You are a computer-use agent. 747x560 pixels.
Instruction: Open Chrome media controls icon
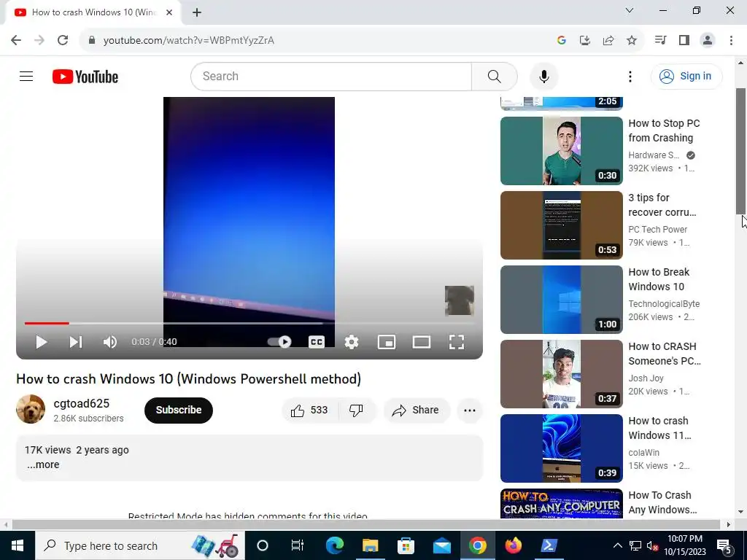tap(660, 40)
